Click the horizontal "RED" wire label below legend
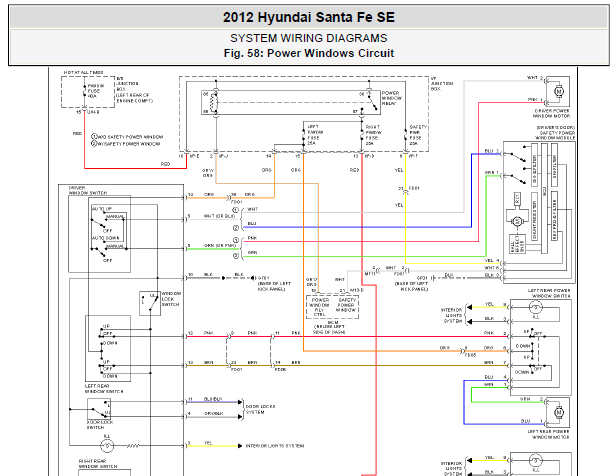Screen dimensions: 613x476 click(x=166, y=164)
